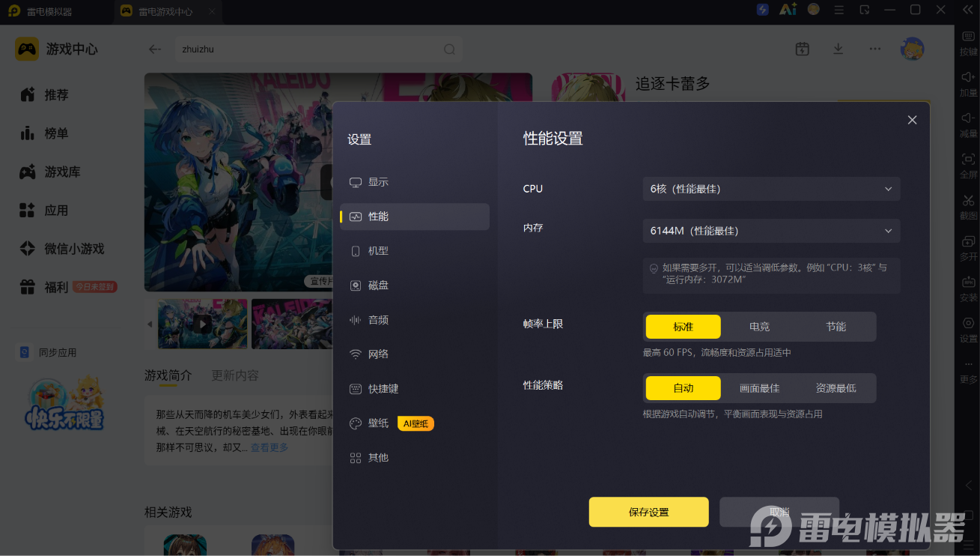980x556 pixels.
Task: Open 多开 multi-instance tool
Action: point(969,248)
